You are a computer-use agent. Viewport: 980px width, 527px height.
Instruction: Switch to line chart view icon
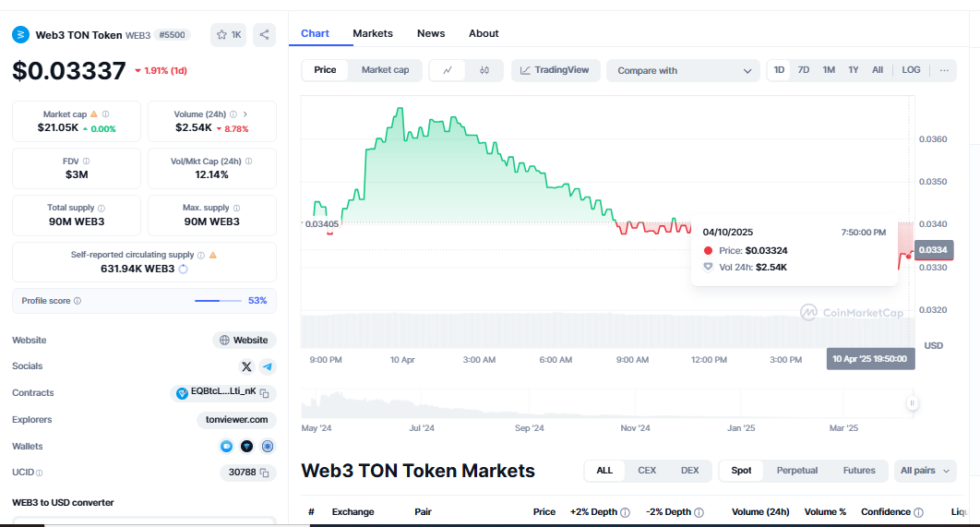448,71
